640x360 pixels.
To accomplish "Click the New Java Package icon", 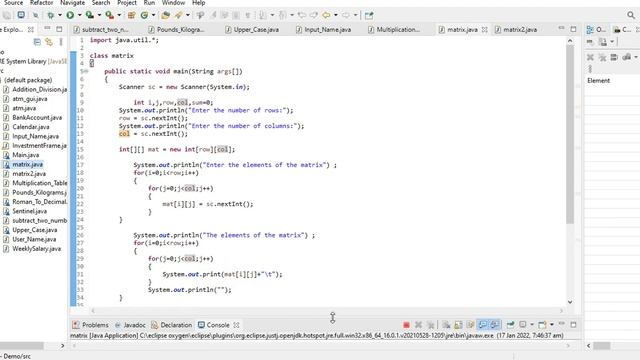I will (x=131, y=16).
